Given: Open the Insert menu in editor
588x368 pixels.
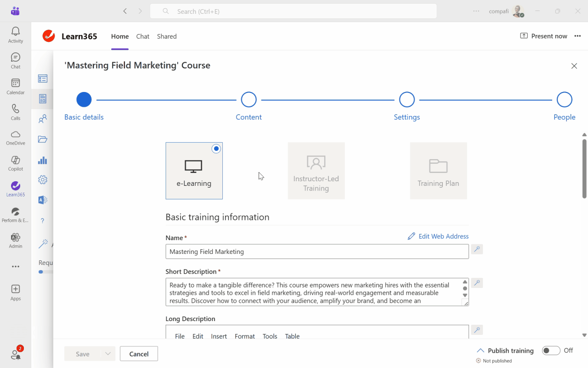Looking at the screenshot, I should pyautogui.click(x=219, y=336).
